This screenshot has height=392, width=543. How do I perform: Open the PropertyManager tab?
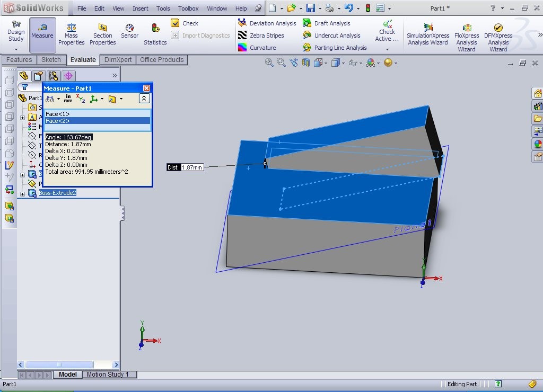pos(38,75)
